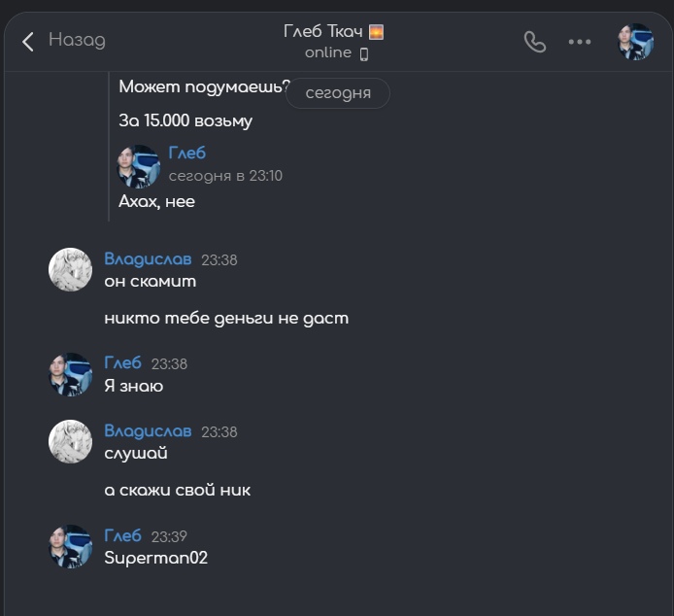The height and width of the screenshot is (616, 674).
Task: Click Глеб's avatar beside Я знаю
Action: point(70,374)
